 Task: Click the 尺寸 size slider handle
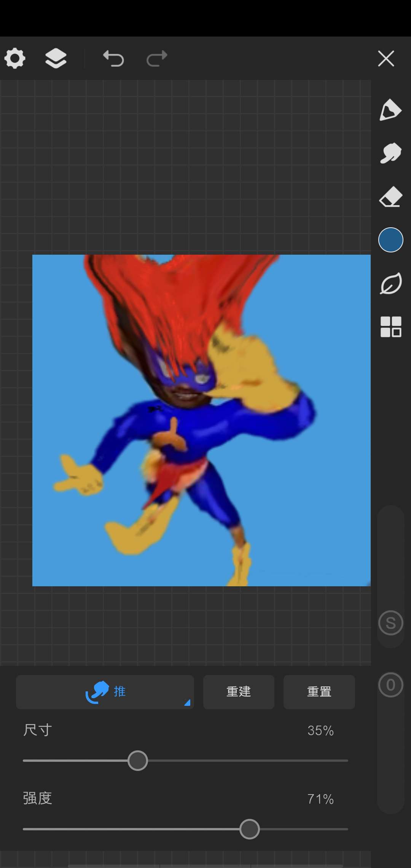click(138, 761)
